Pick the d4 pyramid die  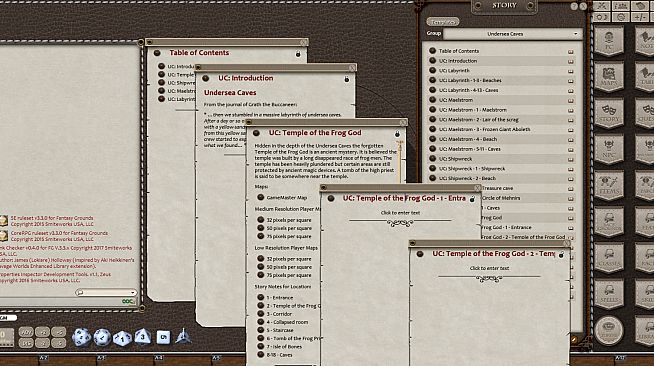click(x=183, y=336)
